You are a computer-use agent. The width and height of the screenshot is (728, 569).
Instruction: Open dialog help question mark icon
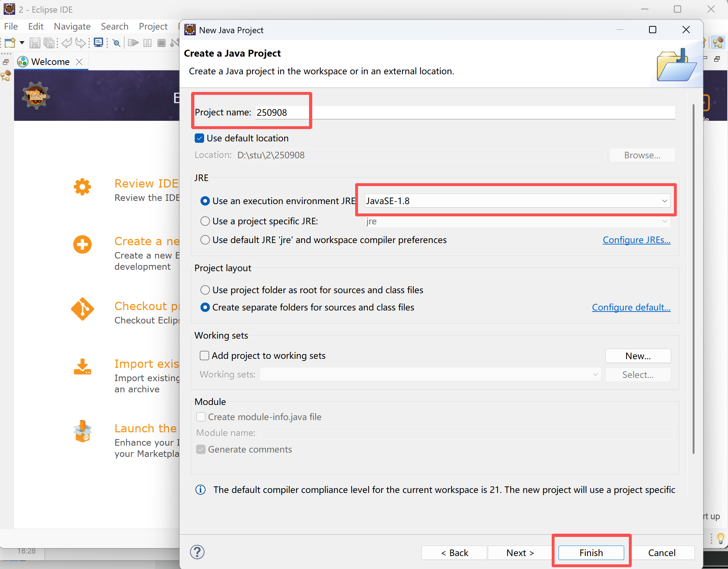pyautogui.click(x=197, y=552)
